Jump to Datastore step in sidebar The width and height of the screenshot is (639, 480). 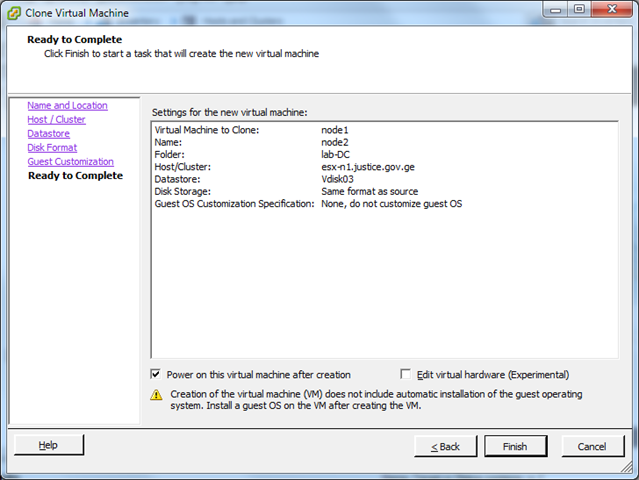[48, 133]
